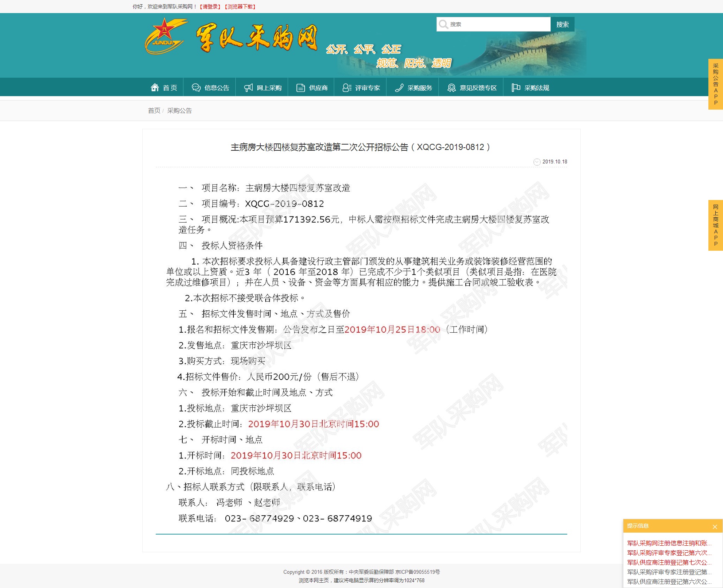This screenshot has width=723, height=588.
Task: Open the 请登录 login link
Action: [210, 7]
